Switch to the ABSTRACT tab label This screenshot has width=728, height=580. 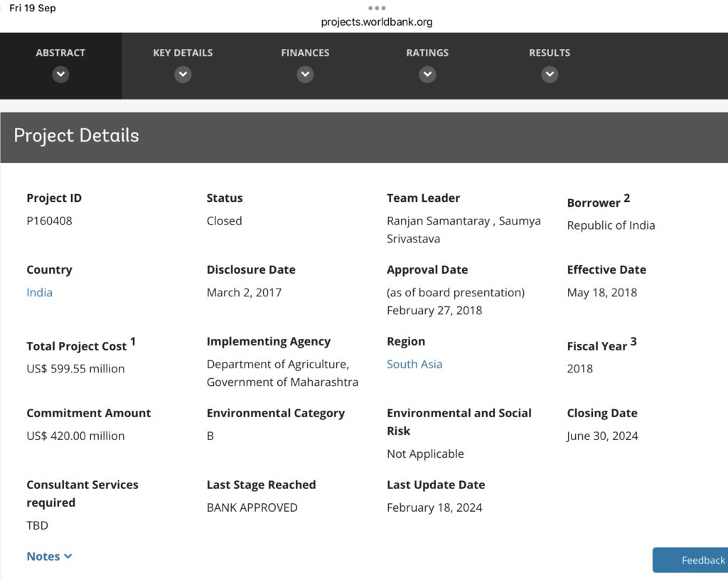point(60,53)
